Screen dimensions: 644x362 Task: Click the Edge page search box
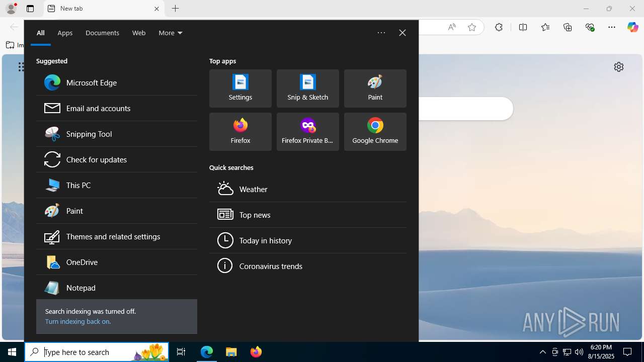coord(465,109)
